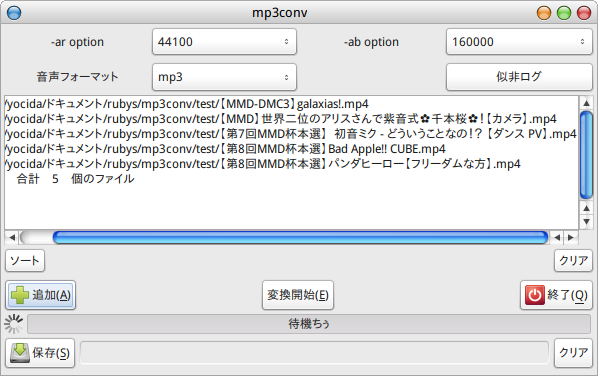598x376 pixels.
Task: Click the ソート button
Action: (25, 261)
